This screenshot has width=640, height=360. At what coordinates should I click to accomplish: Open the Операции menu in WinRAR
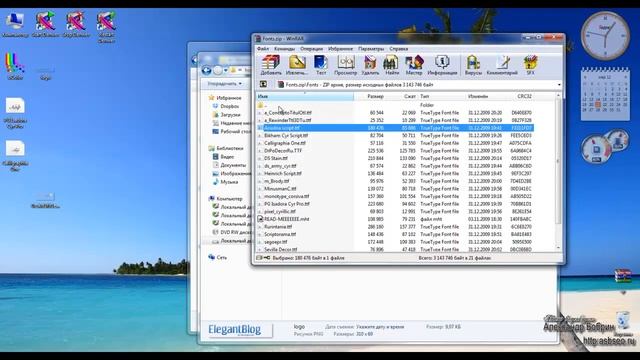tap(311, 49)
